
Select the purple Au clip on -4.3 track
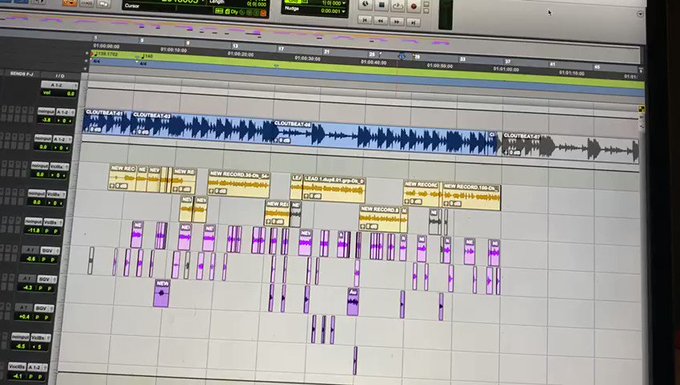pos(353,302)
